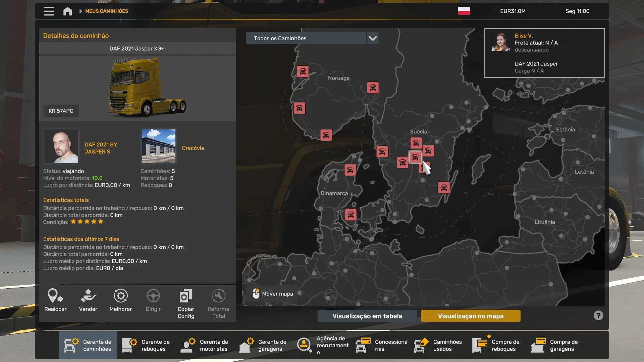Open the Gerente de reboques tab
This screenshot has height=362, width=644.
[146, 345]
